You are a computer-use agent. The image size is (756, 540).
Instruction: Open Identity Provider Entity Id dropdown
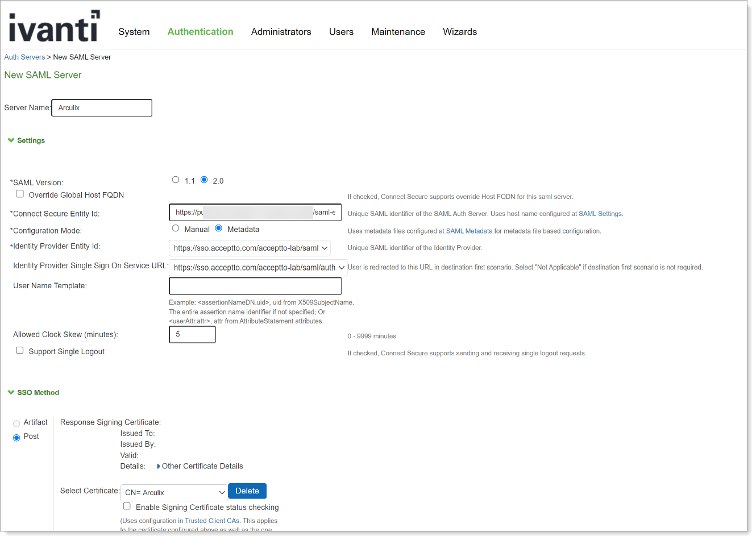pos(250,248)
